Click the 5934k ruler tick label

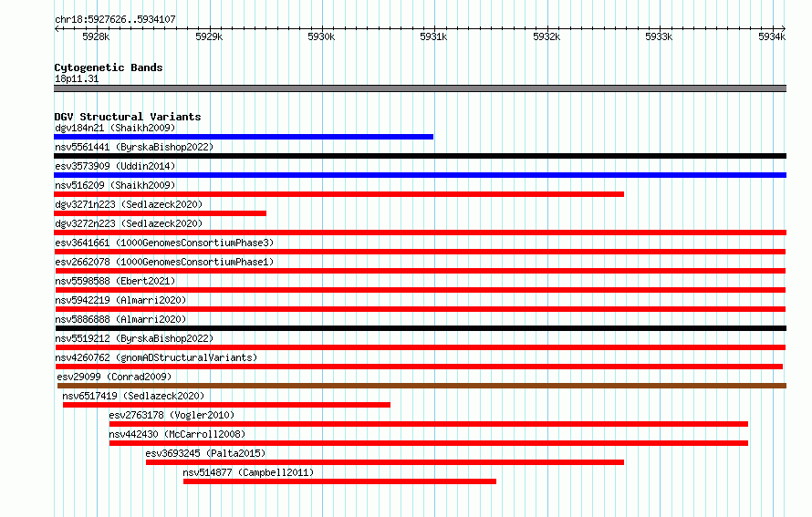click(772, 36)
